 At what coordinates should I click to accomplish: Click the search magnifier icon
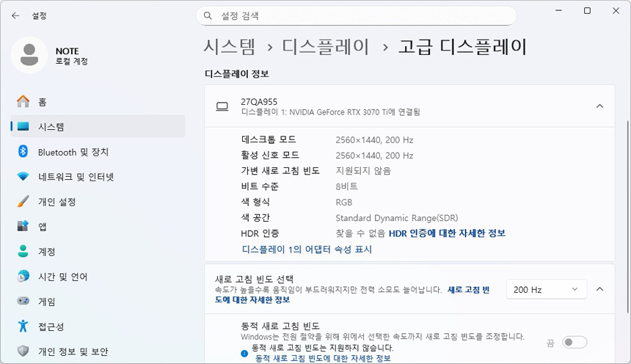pyautogui.click(x=208, y=15)
